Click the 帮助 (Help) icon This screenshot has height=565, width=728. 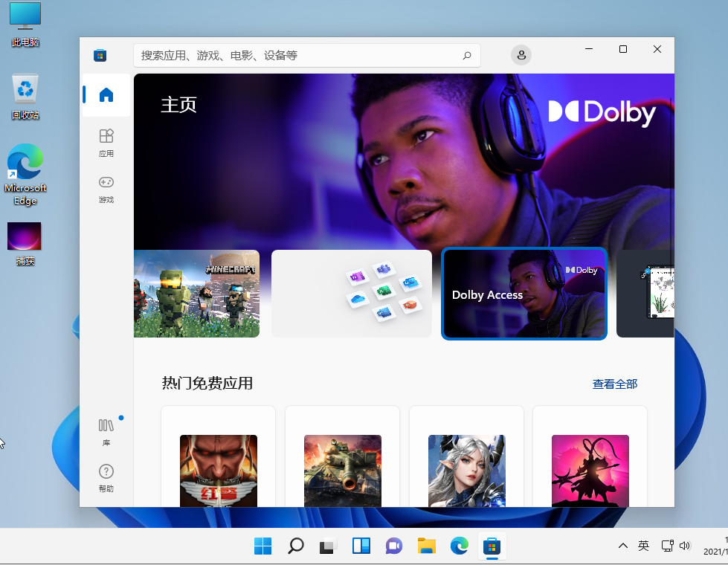pos(106,477)
